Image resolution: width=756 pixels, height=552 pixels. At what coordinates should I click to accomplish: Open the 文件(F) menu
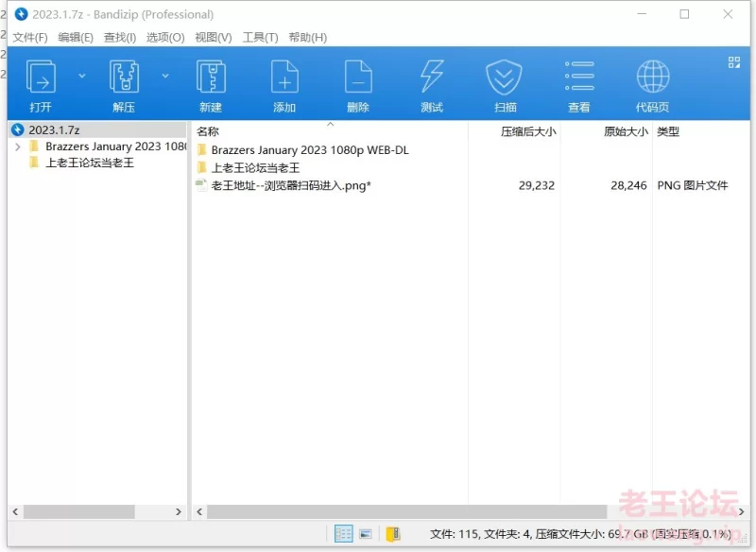tap(30, 37)
